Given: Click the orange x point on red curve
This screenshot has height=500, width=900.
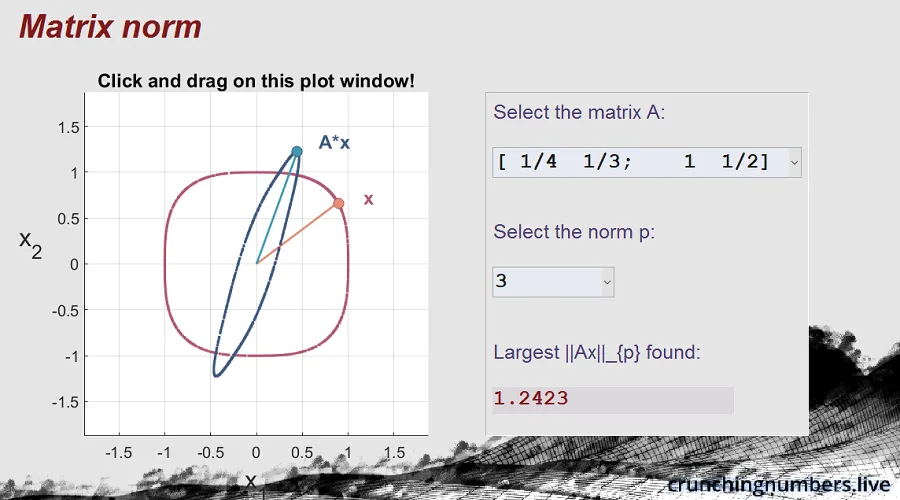Looking at the screenshot, I should [339, 203].
